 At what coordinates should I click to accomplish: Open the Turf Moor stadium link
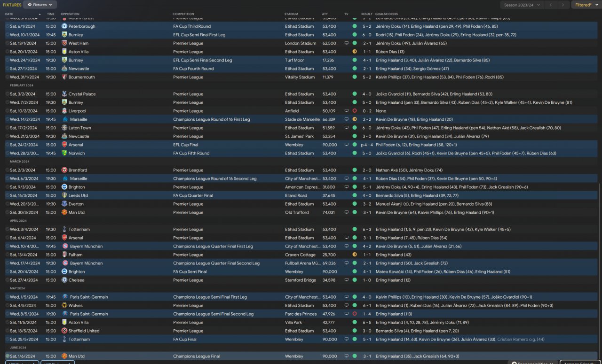[294, 60]
